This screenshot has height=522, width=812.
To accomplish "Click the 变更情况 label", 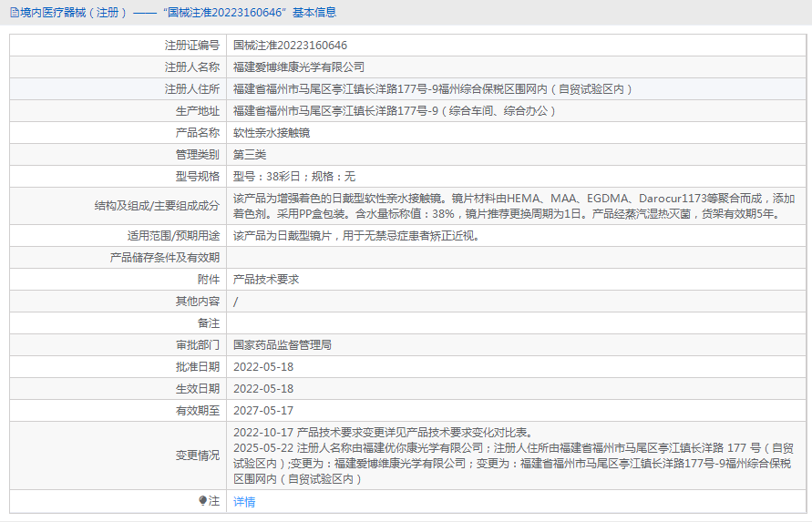I will [198, 455].
